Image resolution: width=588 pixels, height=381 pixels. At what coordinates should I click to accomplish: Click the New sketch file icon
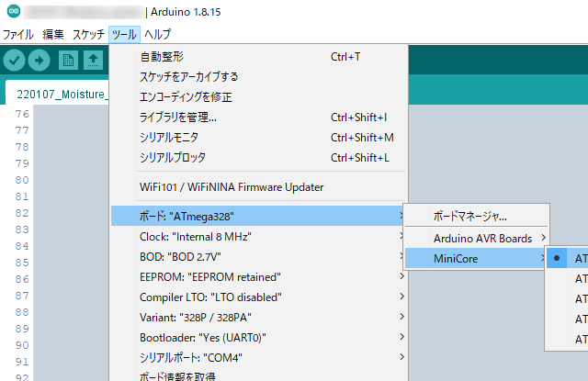68,60
